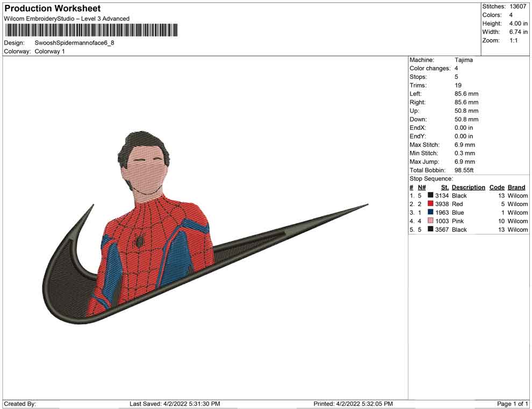The image size is (532, 409).
Task: Click 'Last Saved: 4/2/2022 5:31:30 PM'
Action: click(175, 404)
